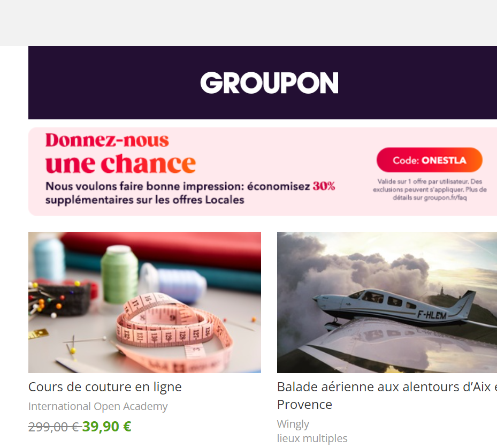Screen dimensions: 497x448
Task: Open the Cours de couture en ligne title
Action: (x=105, y=387)
